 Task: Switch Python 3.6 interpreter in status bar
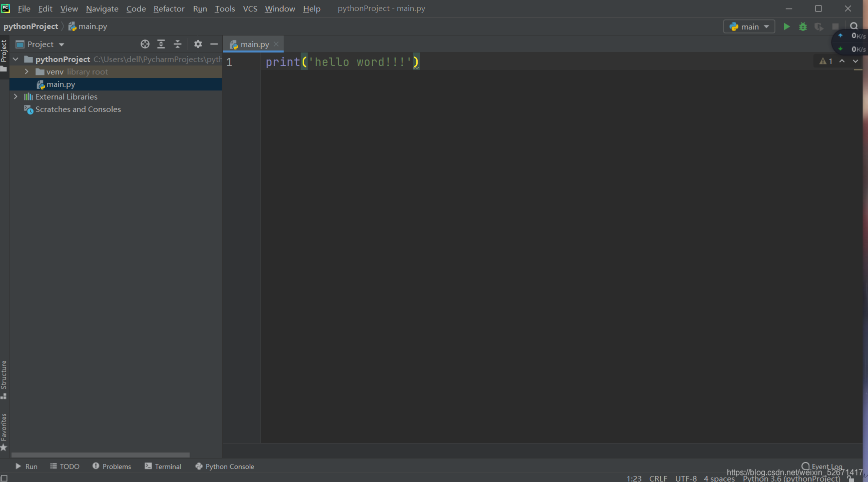pyautogui.click(x=791, y=478)
